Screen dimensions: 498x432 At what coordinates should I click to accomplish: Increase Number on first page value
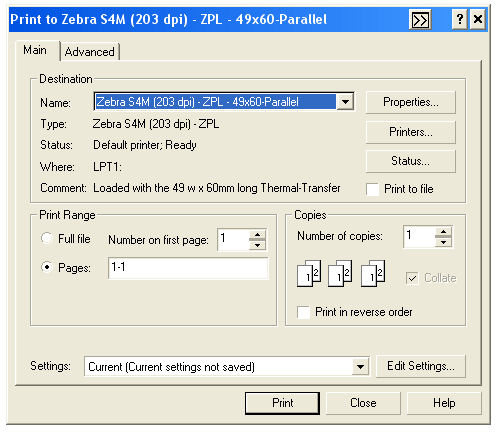pos(257,234)
